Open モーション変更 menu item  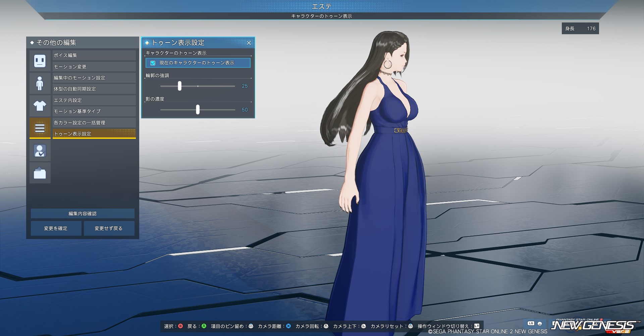coord(94,66)
